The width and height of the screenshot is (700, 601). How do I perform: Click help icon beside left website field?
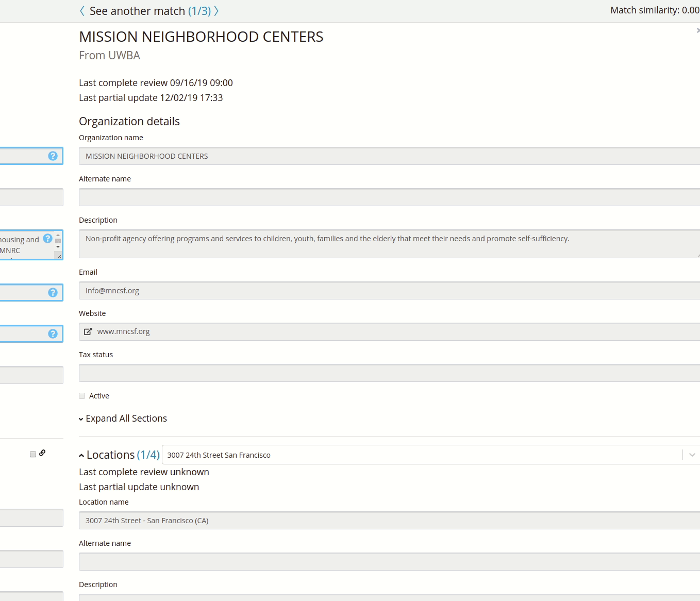point(53,333)
